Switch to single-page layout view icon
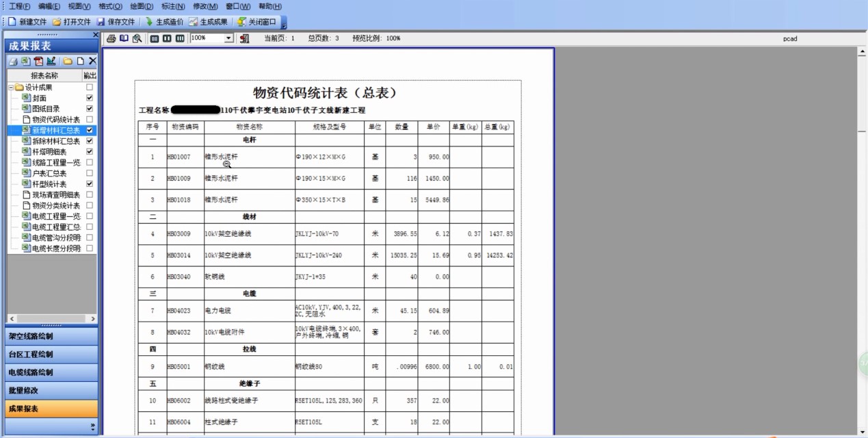The width and height of the screenshot is (868, 438). (x=155, y=38)
